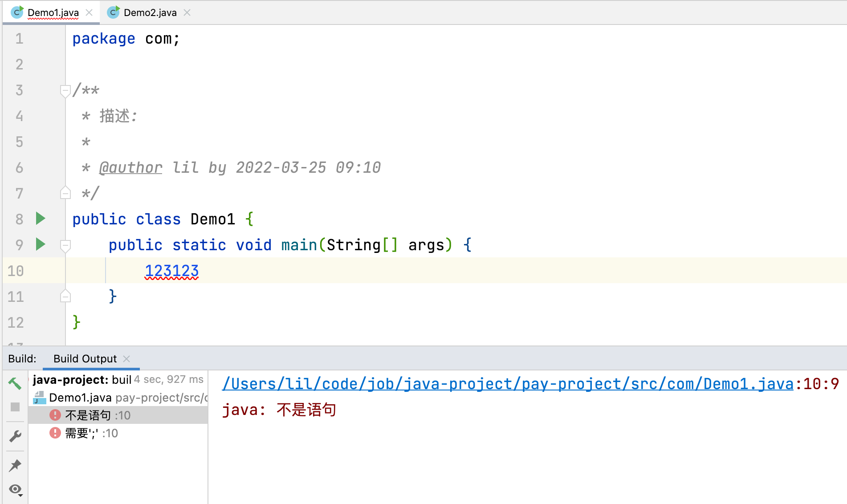Screen dimensions: 847x504
Task: Click the stop build square icon
Action: (x=15, y=407)
